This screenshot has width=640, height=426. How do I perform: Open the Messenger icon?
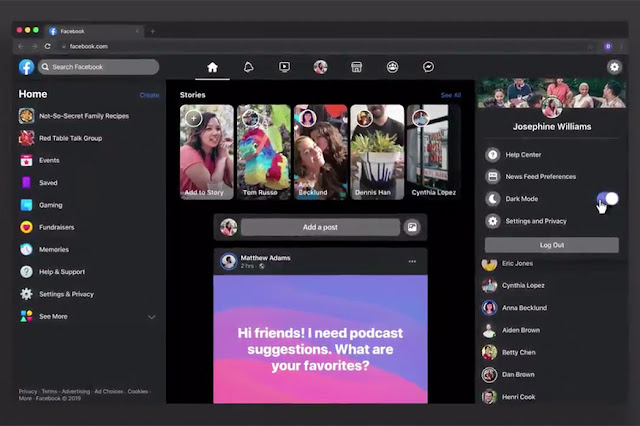click(x=428, y=67)
